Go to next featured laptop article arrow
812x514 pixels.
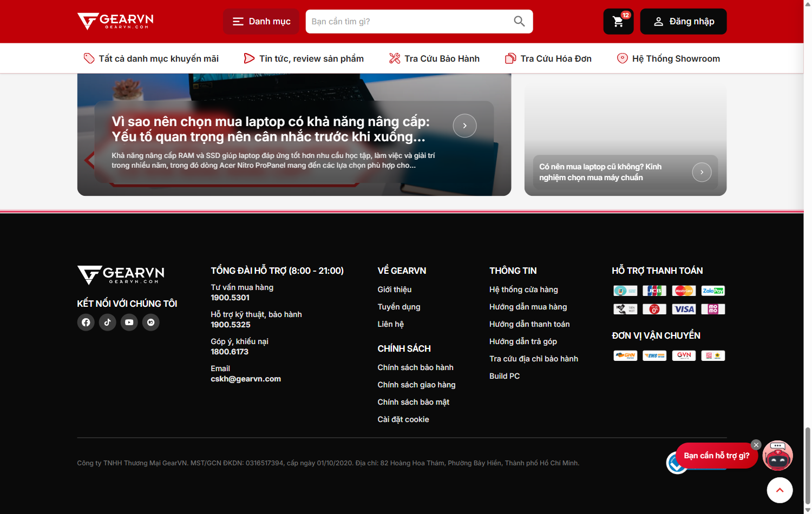[x=464, y=126]
